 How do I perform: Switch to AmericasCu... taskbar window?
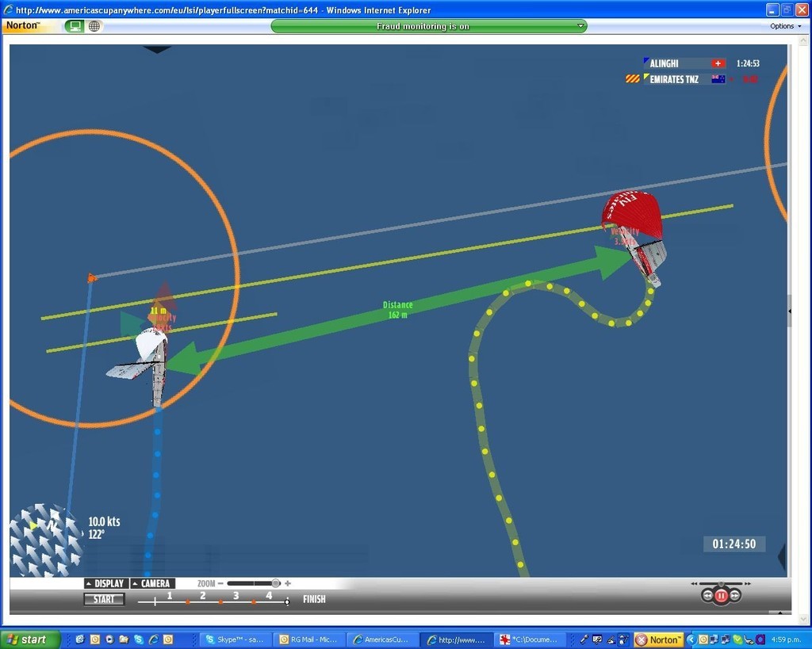[x=382, y=639]
